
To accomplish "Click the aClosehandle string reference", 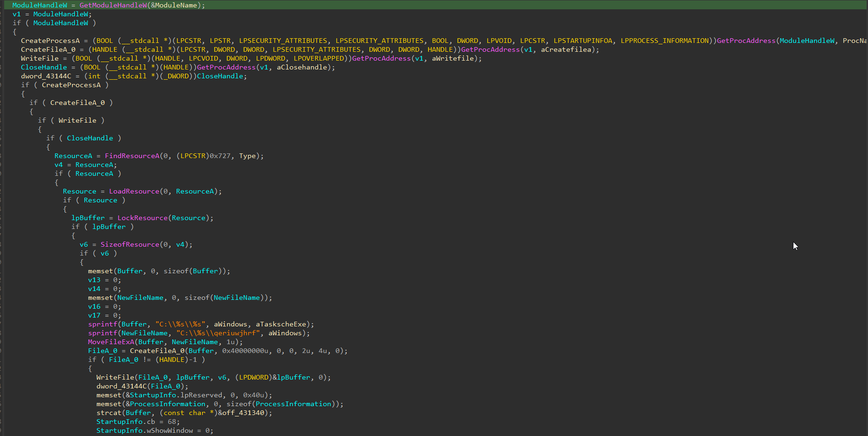I will tap(302, 67).
